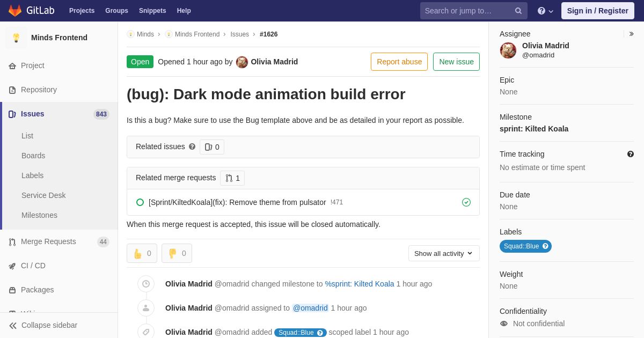Click the related merge requests count badge
The image size is (644, 338).
(232, 178)
